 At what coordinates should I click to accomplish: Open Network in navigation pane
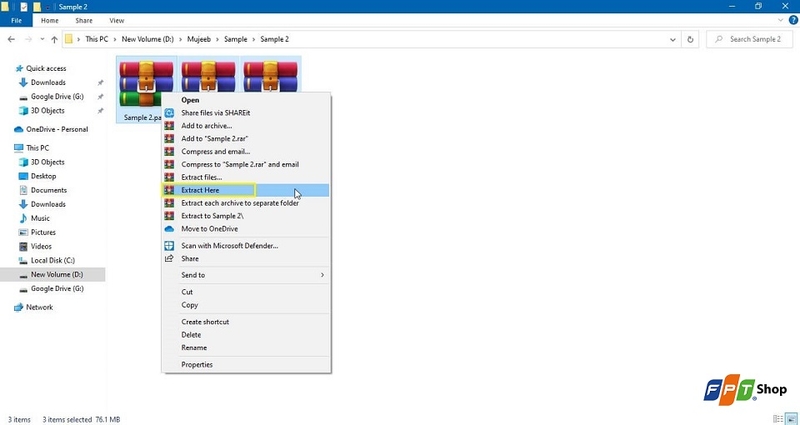[x=39, y=307]
